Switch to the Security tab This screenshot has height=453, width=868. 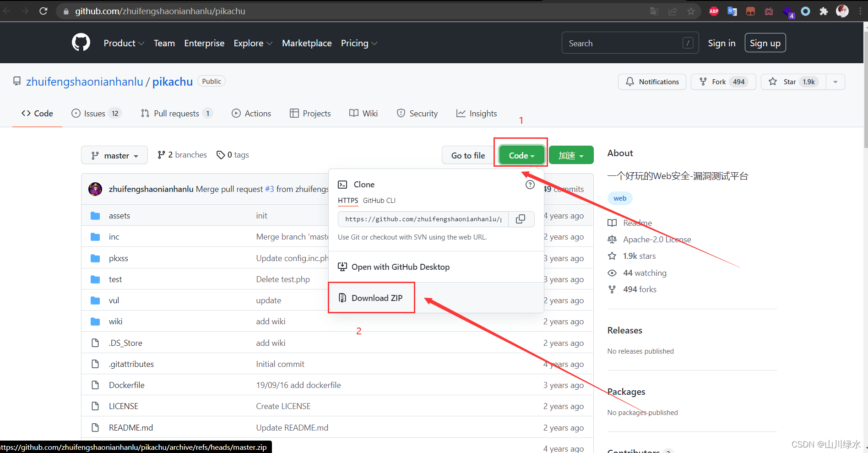click(417, 113)
